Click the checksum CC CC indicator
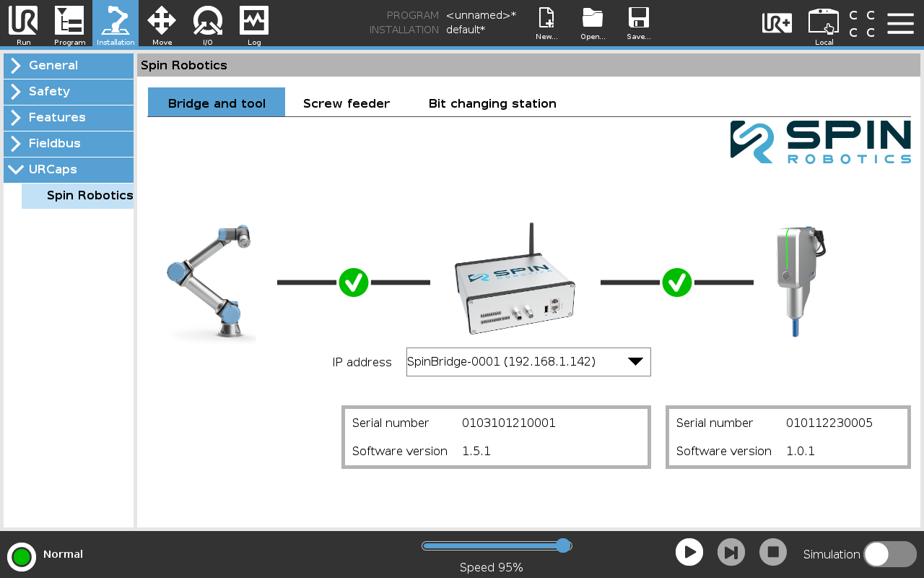This screenshot has height=578, width=924. [862, 24]
